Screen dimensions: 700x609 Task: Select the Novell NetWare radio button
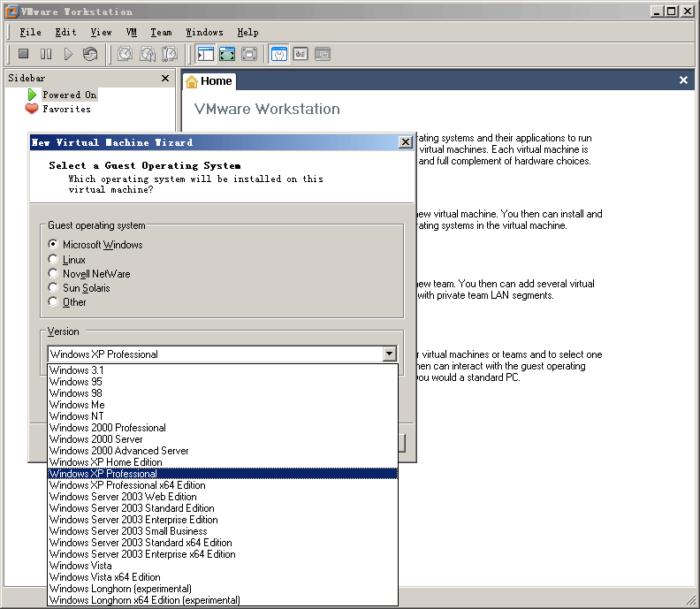(x=53, y=273)
